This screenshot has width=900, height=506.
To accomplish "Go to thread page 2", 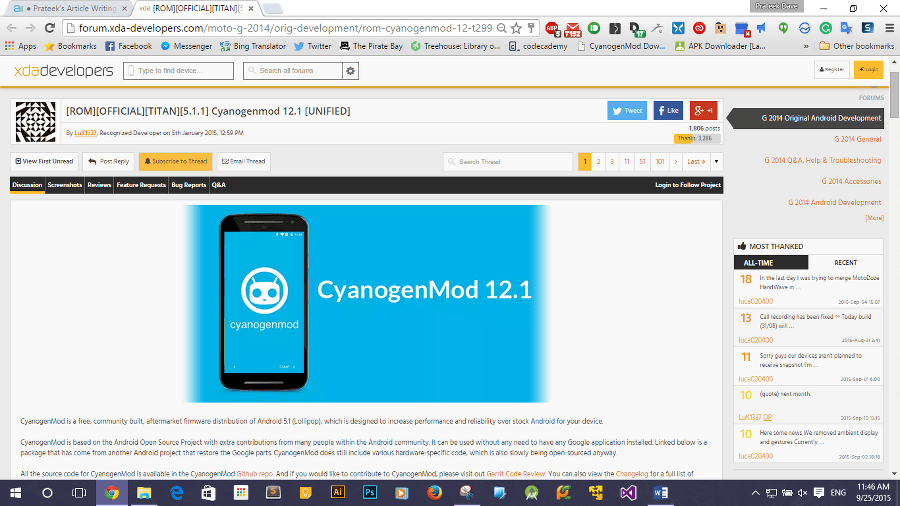I will coord(598,162).
